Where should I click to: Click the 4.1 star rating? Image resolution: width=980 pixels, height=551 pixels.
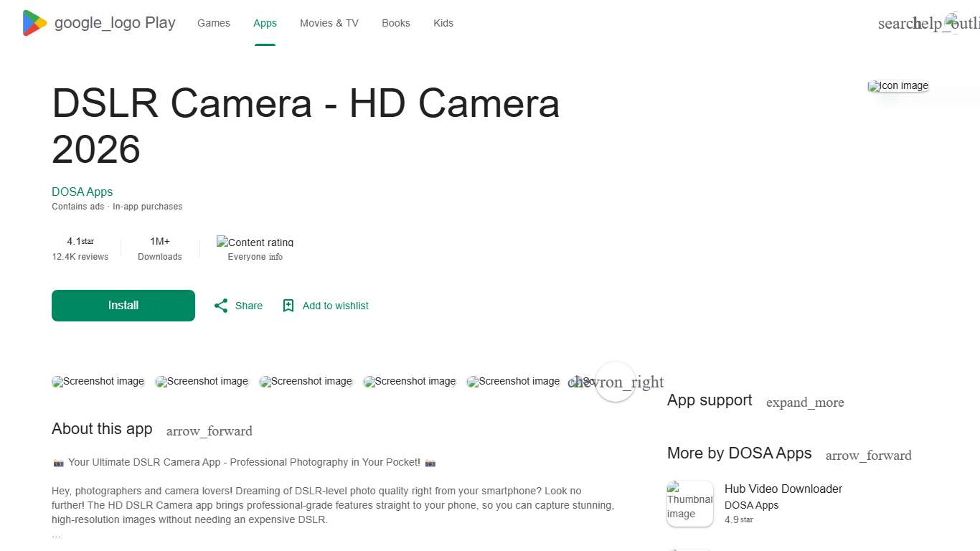click(x=80, y=241)
